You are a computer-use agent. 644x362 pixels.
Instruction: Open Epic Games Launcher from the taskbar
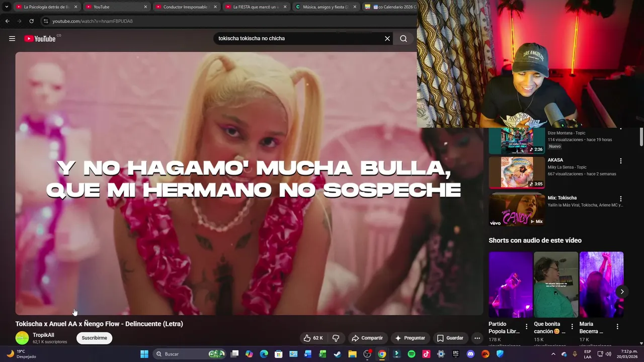[x=456, y=354]
